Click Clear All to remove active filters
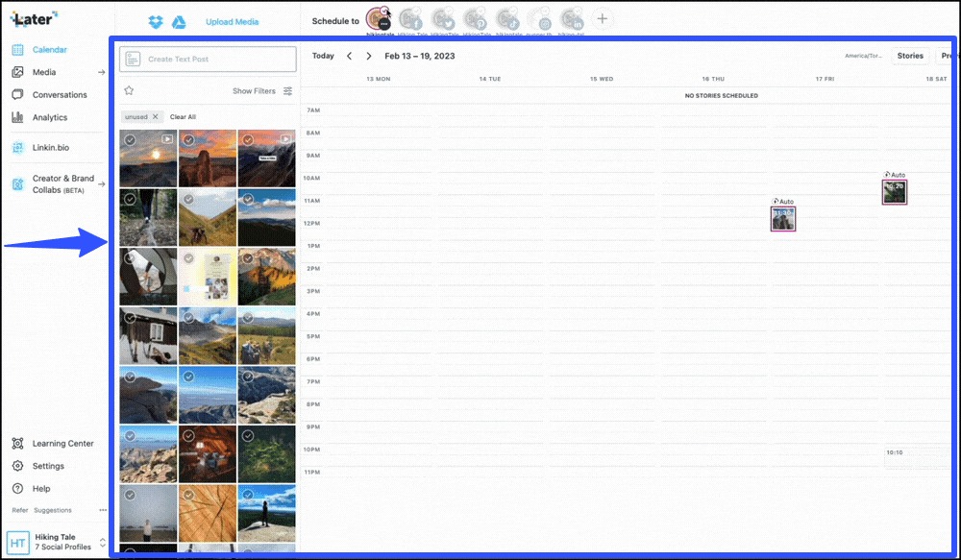Screen dimensions: 961x560 coord(184,117)
